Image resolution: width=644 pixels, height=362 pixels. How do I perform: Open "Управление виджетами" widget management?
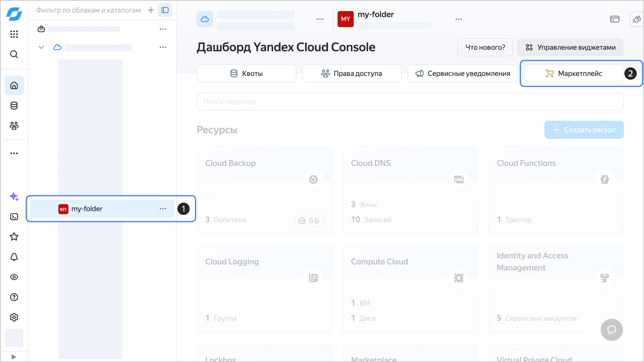coord(571,47)
